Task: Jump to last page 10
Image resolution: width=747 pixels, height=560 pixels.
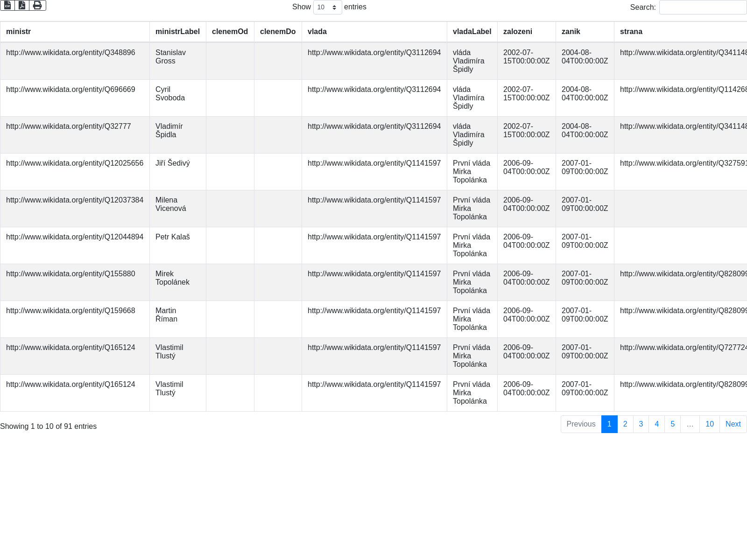Action: pyautogui.click(x=709, y=424)
